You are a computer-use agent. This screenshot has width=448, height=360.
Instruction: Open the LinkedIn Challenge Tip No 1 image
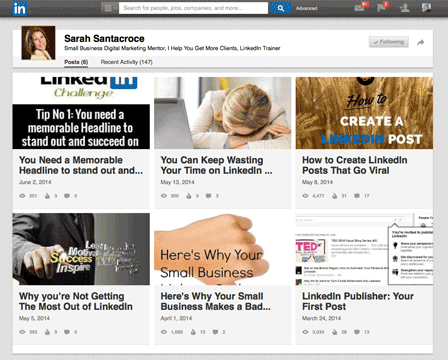[x=81, y=113]
